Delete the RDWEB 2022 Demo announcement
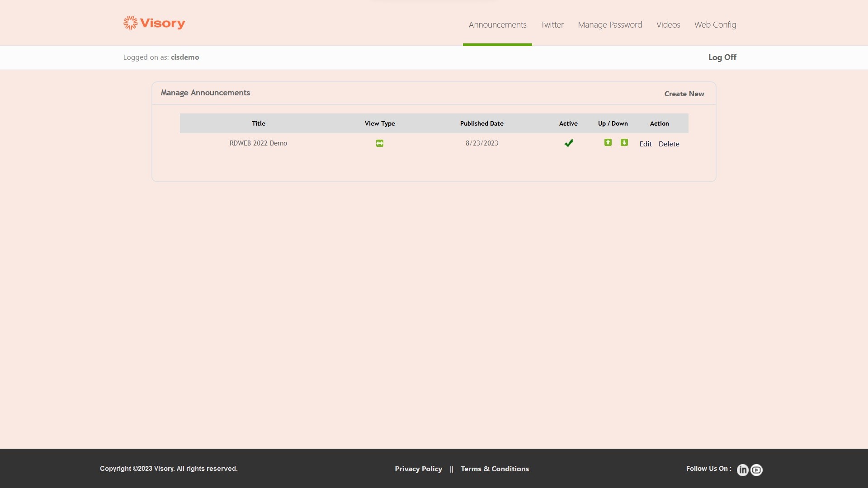Viewport: 868px width, 488px height. pyautogui.click(x=669, y=144)
